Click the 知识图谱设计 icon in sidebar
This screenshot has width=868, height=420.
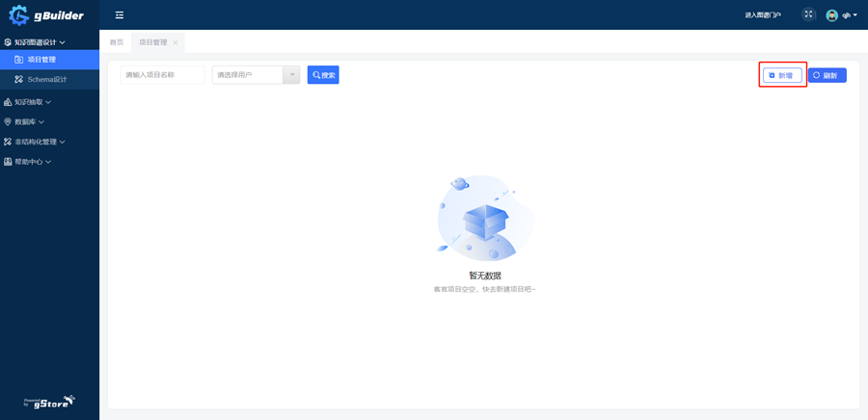(x=8, y=42)
